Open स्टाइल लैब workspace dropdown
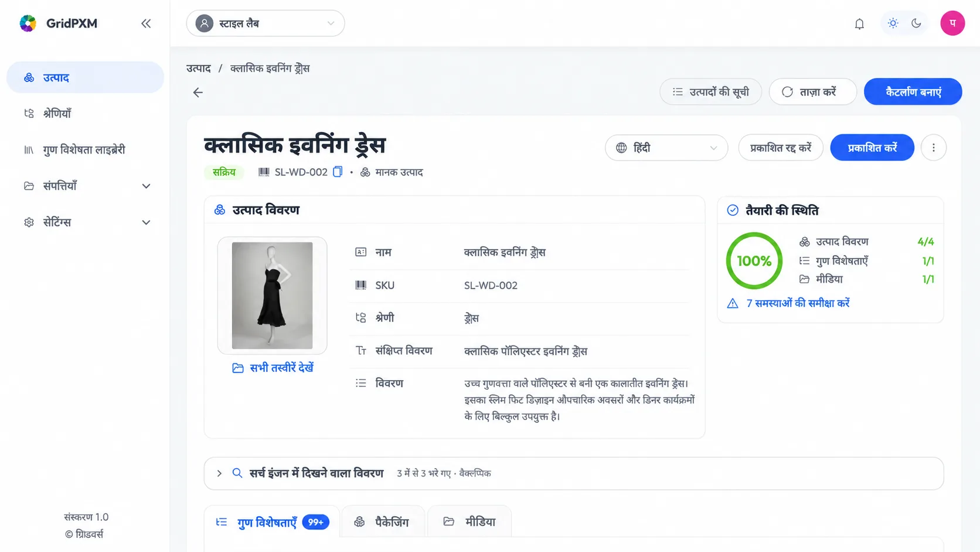980x552 pixels. (x=266, y=23)
